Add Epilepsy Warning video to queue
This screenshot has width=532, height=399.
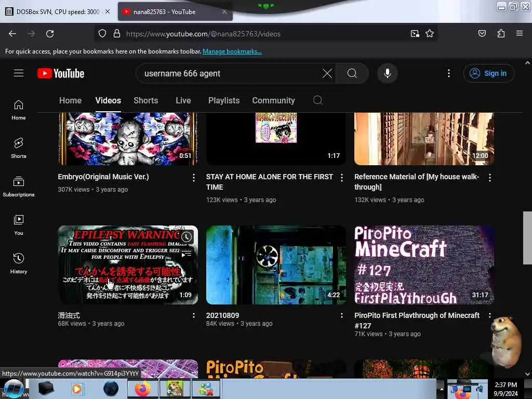187,254
